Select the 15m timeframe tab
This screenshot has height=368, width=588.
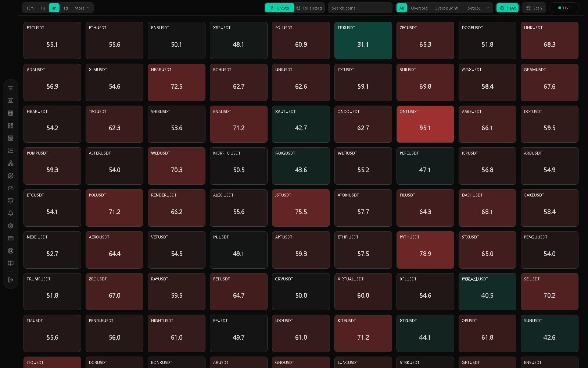click(30, 8)
